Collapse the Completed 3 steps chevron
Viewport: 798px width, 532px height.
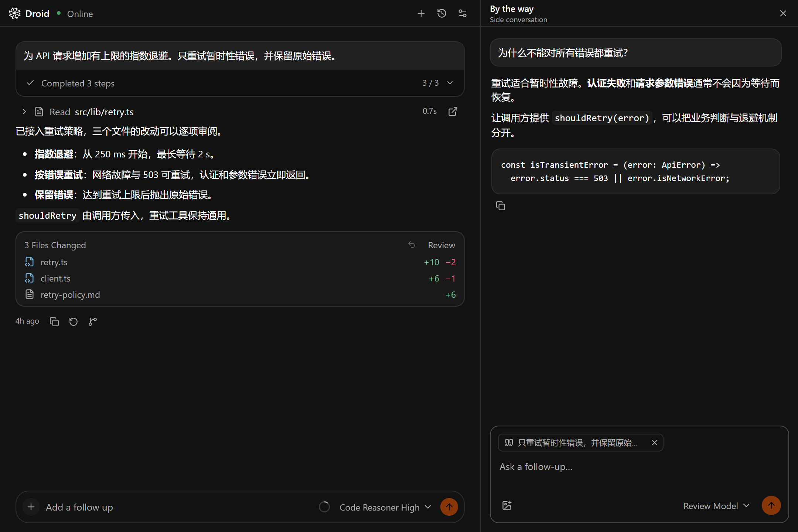[x=450, y=83]
